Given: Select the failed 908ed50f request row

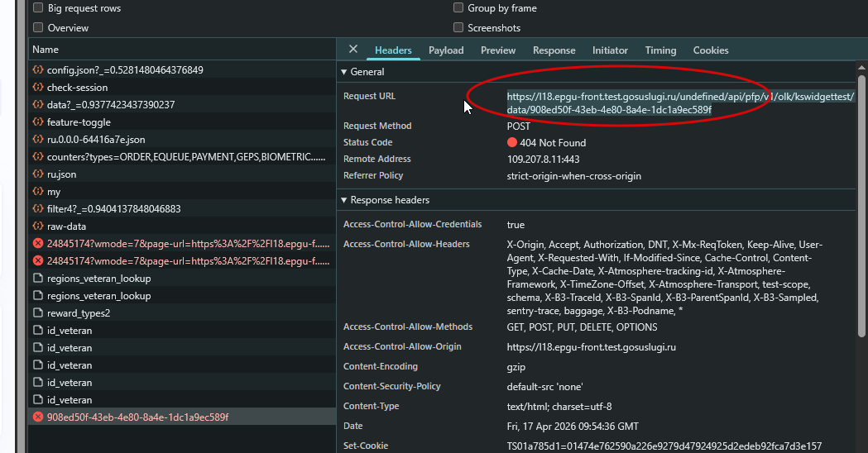Looking at the screenshot, I should coord(182,417).
